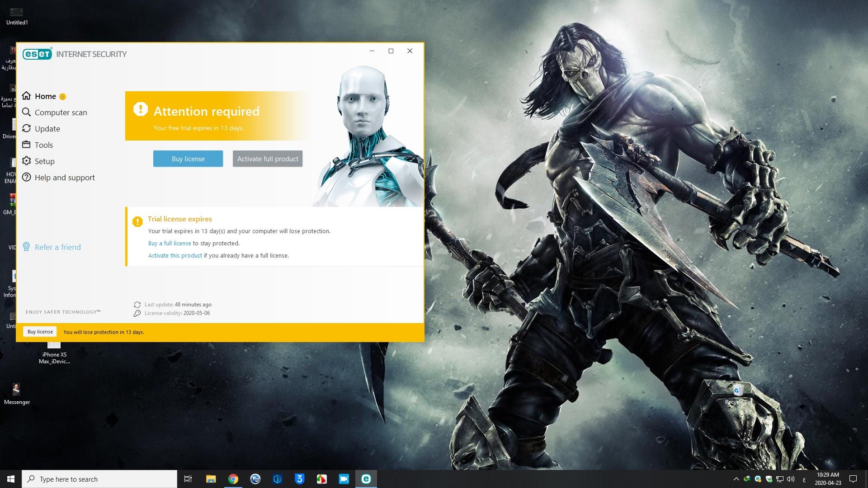
Task: Maximize the ESET window
Action: point(391,51)
